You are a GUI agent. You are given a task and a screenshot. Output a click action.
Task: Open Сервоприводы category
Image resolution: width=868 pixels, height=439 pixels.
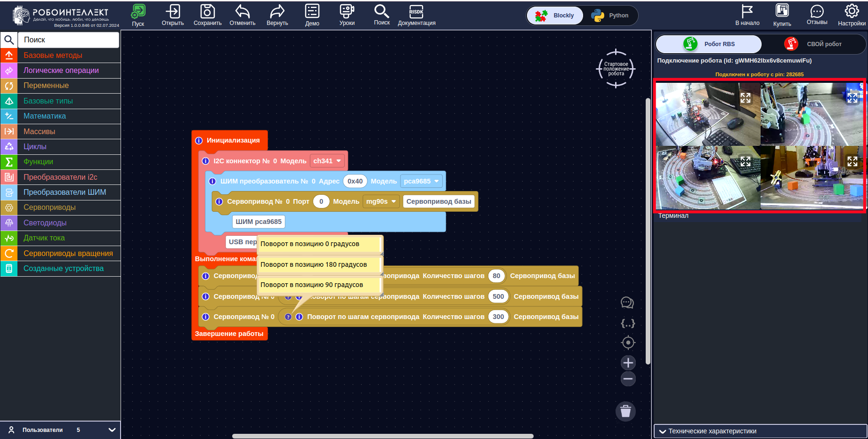click(60, 207)
